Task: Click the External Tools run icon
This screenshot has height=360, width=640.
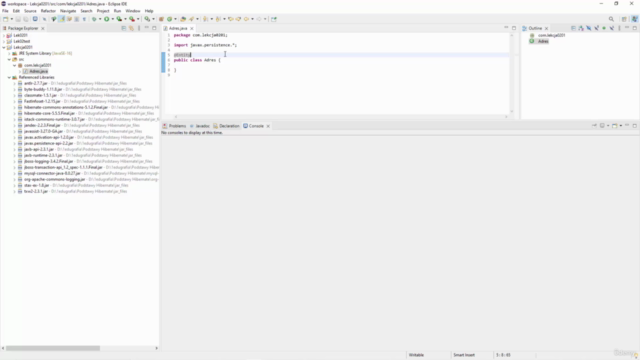Action: (x=132, y=19)
